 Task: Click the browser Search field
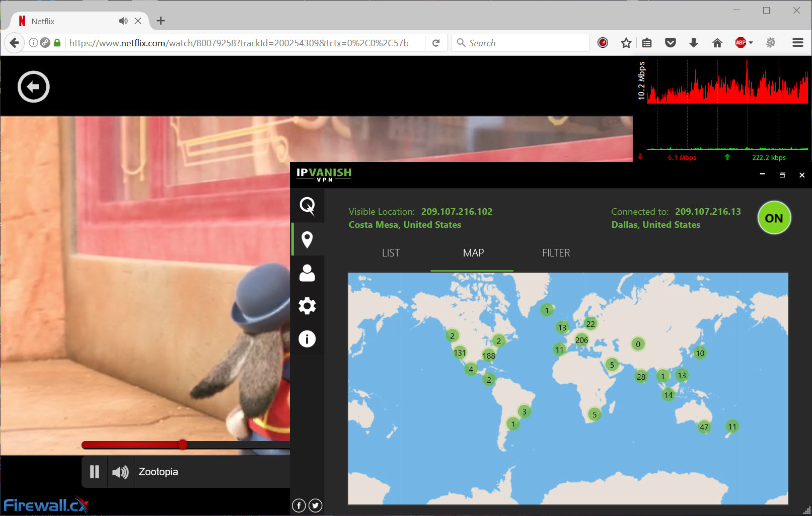(521, 43)
